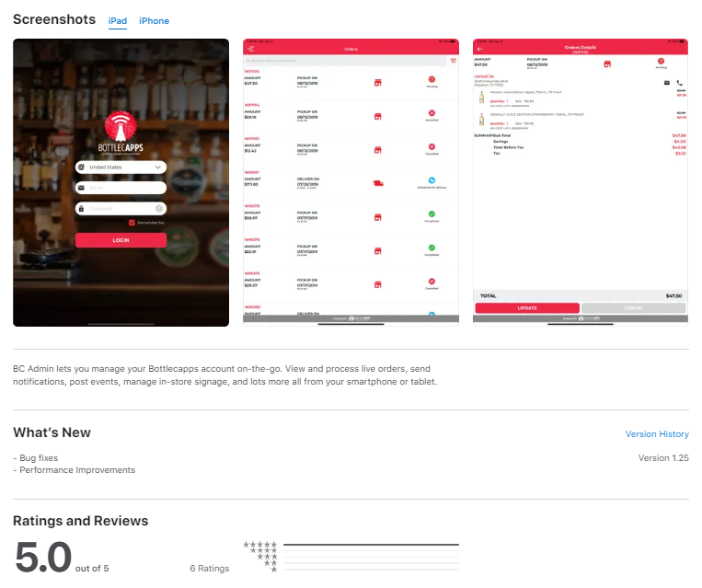Switch to the iPad screenshots tab
The height and width of the screenshot is (588, 702).
click(x=117, y=20)
